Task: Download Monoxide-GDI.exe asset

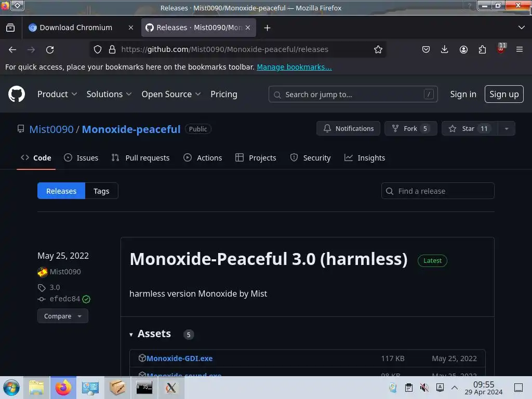Action: [179, 358]
